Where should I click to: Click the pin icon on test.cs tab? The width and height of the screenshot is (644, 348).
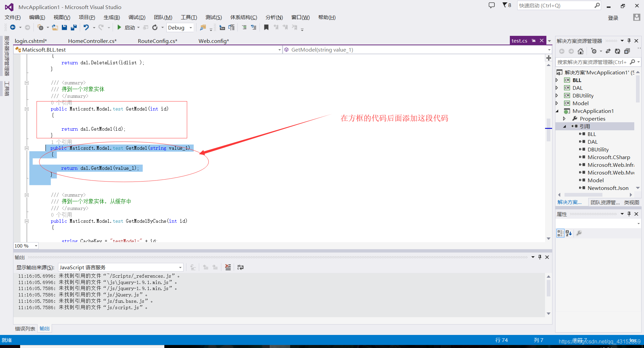click(x=534, y=41)
